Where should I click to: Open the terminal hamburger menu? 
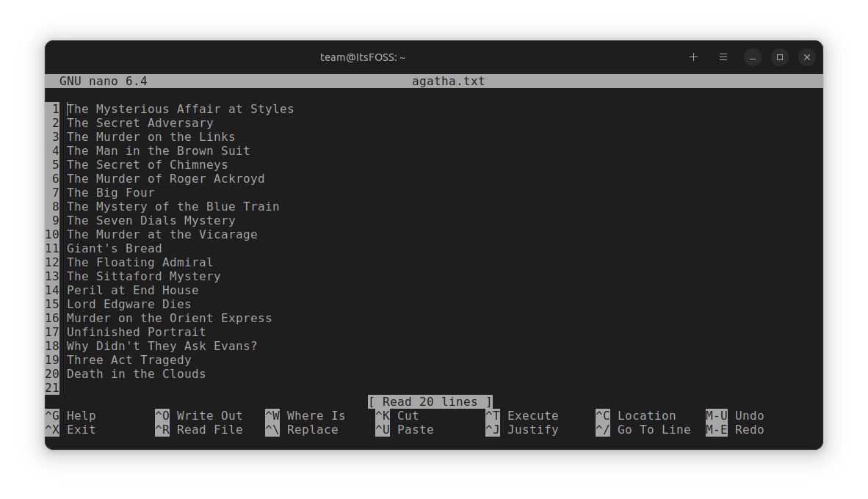[x=723, y=57]
